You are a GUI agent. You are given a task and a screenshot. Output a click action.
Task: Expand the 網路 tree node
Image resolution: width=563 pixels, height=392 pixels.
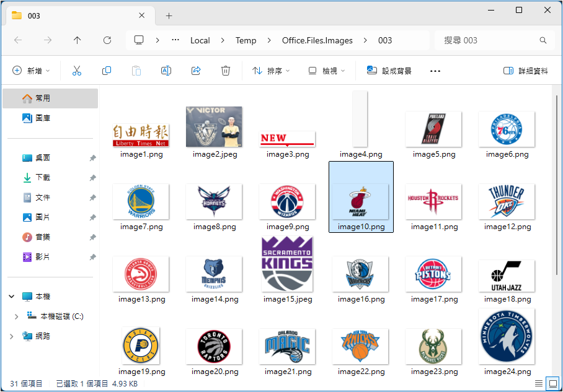[12, 336]
